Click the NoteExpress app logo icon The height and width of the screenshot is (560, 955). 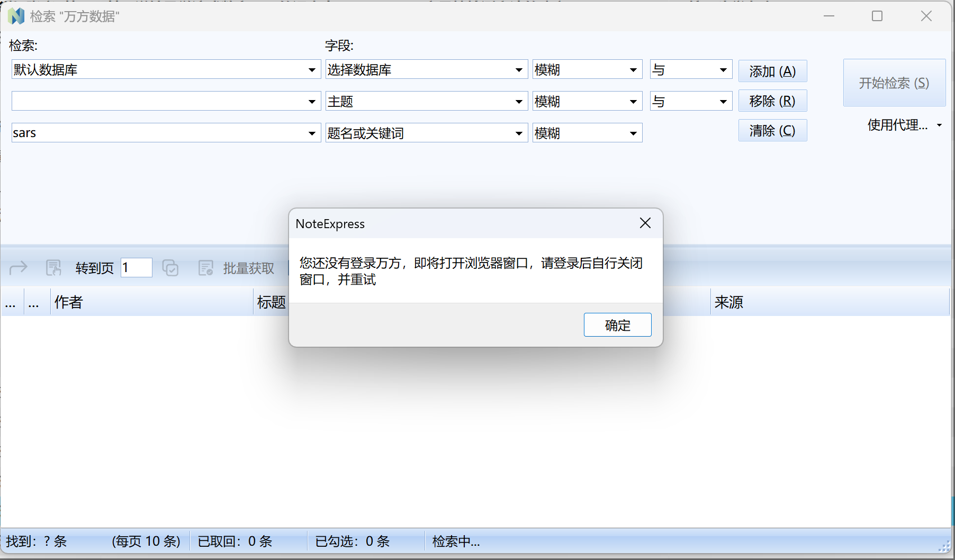16,16
